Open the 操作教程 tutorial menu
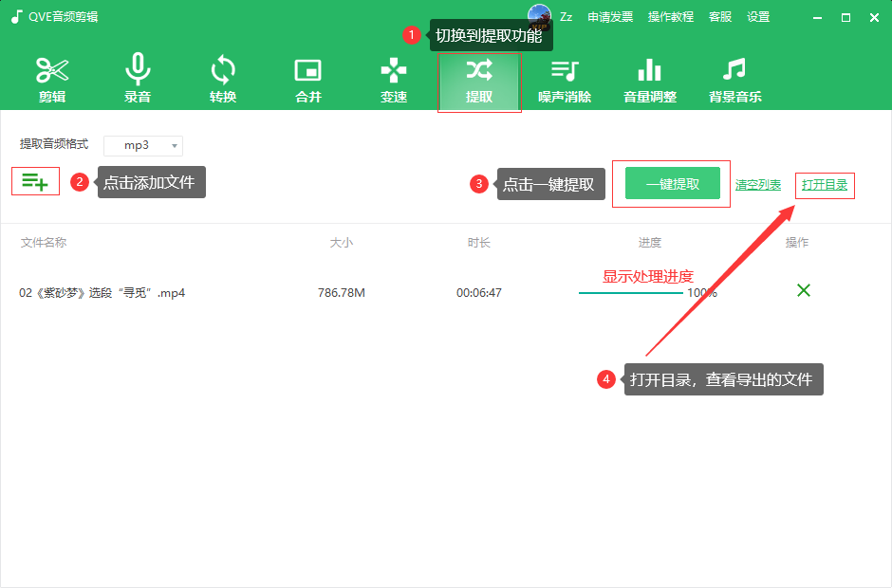Screen dimensions: 892x588 point(670,16)
